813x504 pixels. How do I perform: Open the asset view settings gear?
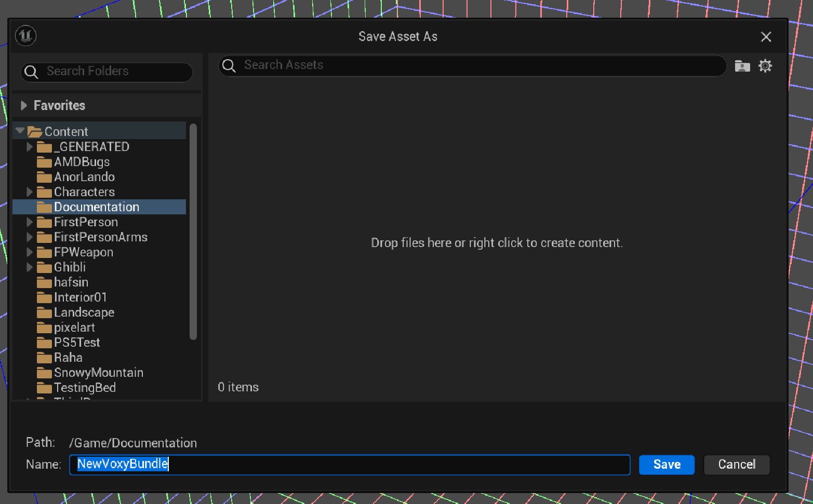tap(765, 66)
